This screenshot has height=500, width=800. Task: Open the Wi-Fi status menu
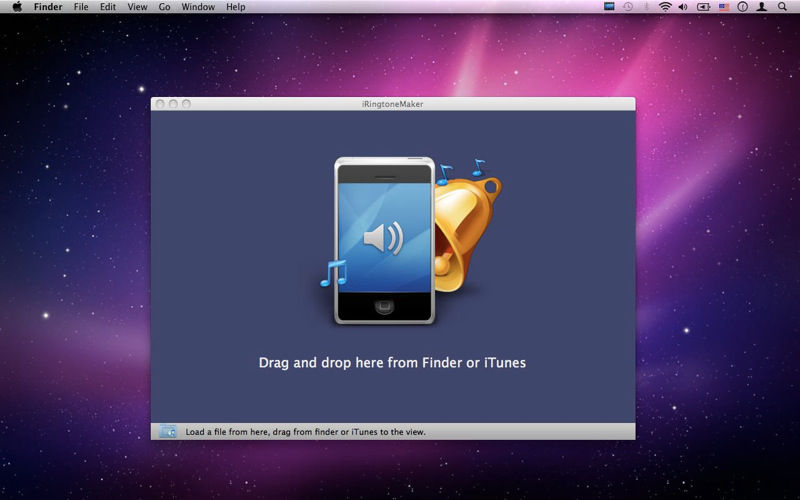[665, 7]
